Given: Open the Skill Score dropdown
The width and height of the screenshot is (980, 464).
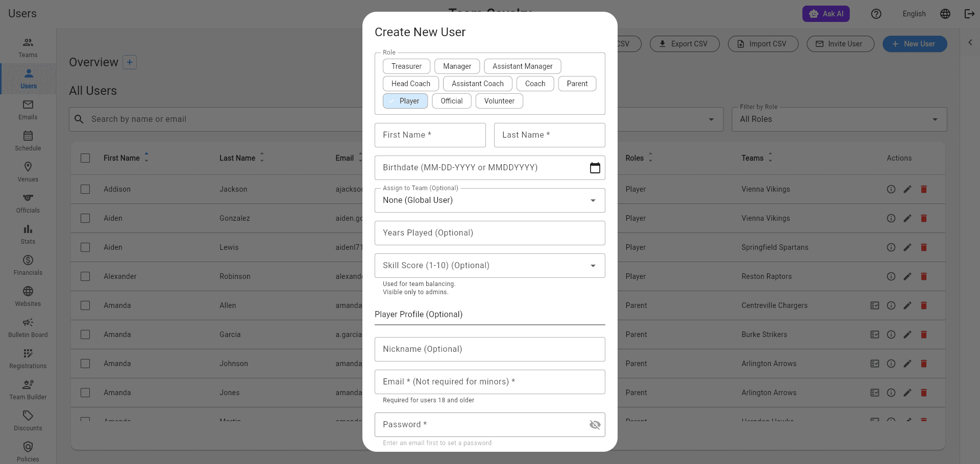Looking at the screenshot, I should [x=490, y=266].
